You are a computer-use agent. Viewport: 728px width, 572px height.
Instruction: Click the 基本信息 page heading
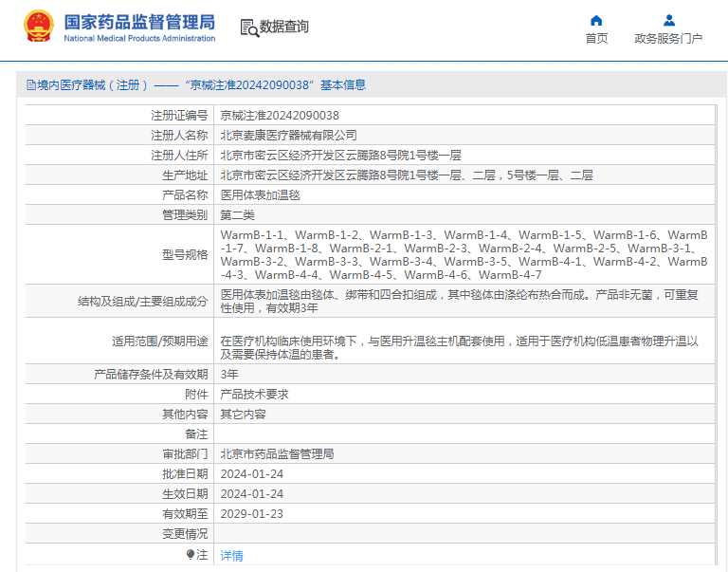click(x=343, y=85)
